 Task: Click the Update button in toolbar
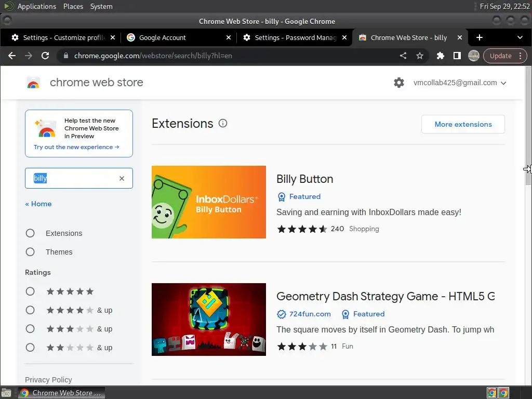(500, 56)
